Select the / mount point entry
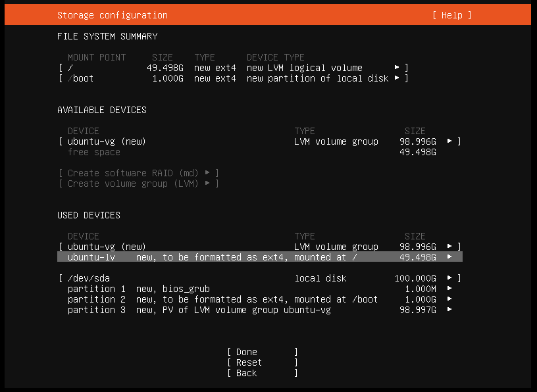 70,68
